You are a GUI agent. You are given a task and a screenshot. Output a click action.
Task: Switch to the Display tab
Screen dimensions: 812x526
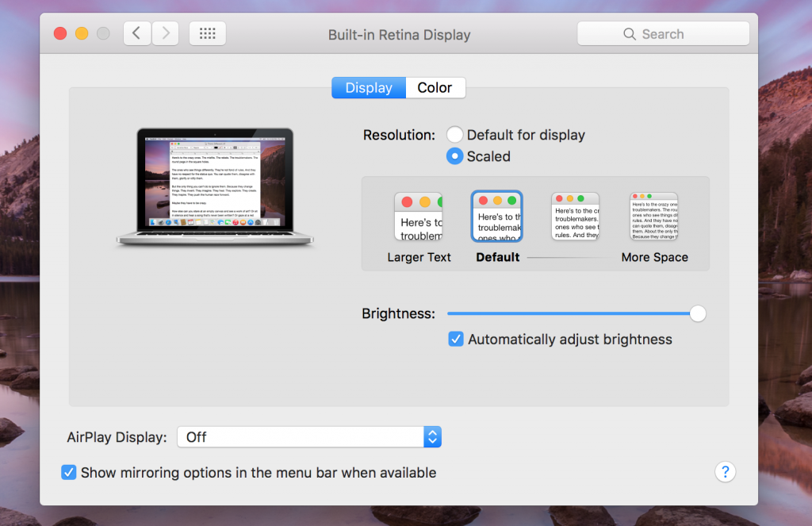[368, 87]
